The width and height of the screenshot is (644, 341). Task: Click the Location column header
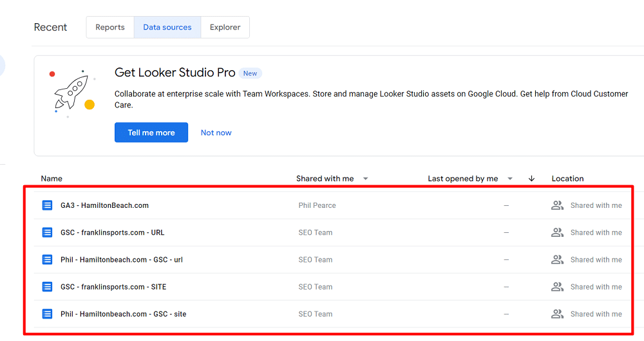[x=567, y=178]
